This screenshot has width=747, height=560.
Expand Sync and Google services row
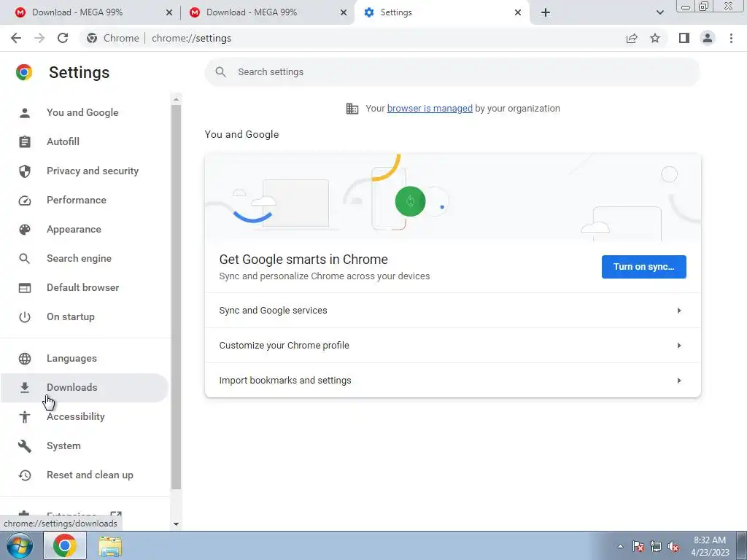(452, 311)
